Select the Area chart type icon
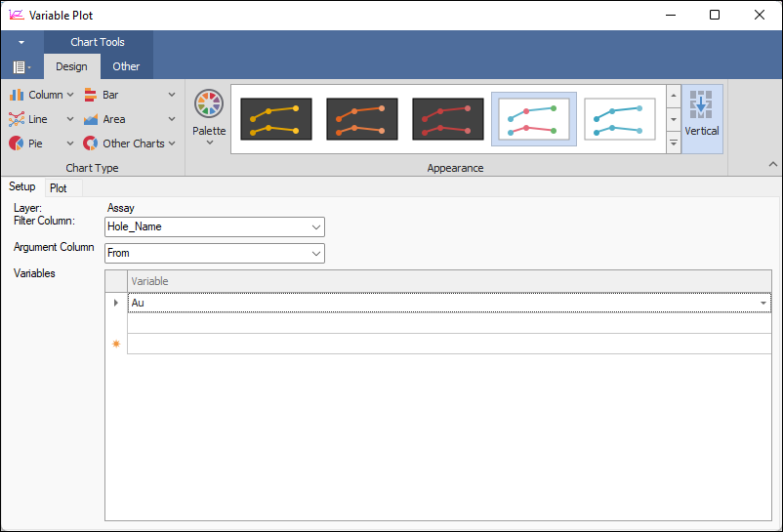Viewport: 783px width, 532px height. (x=90, y=119)
